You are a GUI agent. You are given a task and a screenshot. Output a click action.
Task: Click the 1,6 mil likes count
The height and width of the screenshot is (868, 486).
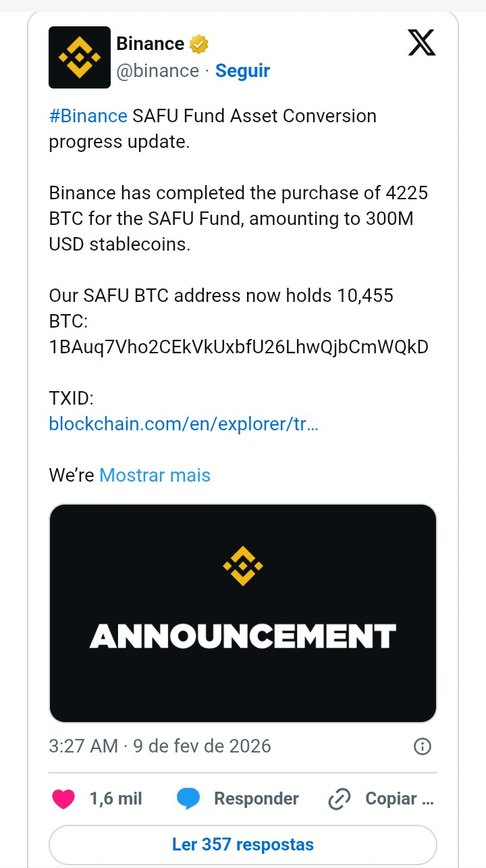115,799
